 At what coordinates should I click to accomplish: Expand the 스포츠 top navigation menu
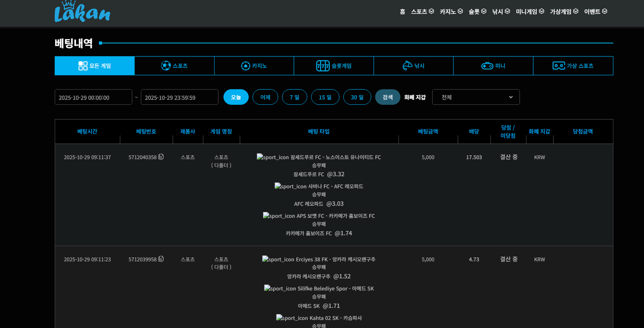tap(422, 12)
